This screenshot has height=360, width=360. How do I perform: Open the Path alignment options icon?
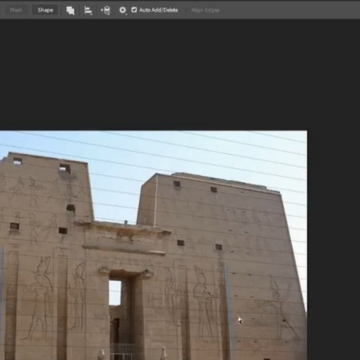tap(88, 10)
